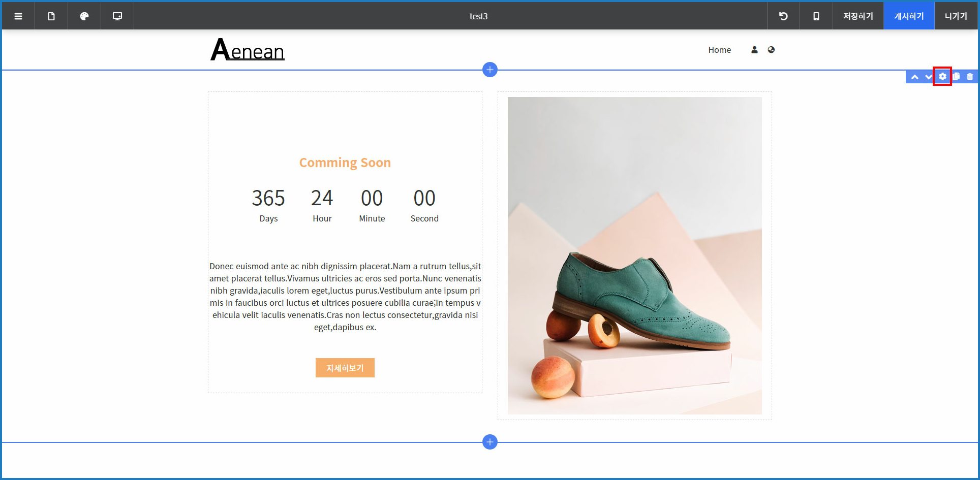Add section with lower plus button
This screenshot has width=980, height=480.
coord(490,442)
